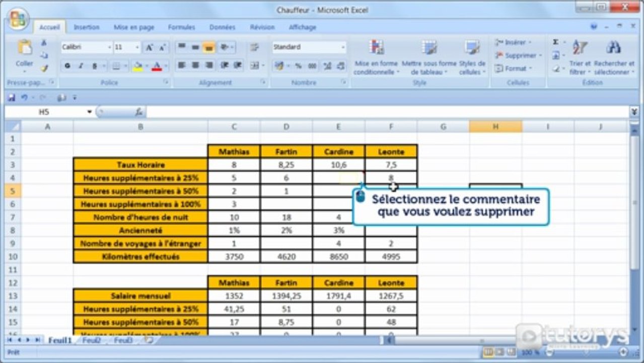
Task: Click text orientation icon
Action: pos(225,47)
